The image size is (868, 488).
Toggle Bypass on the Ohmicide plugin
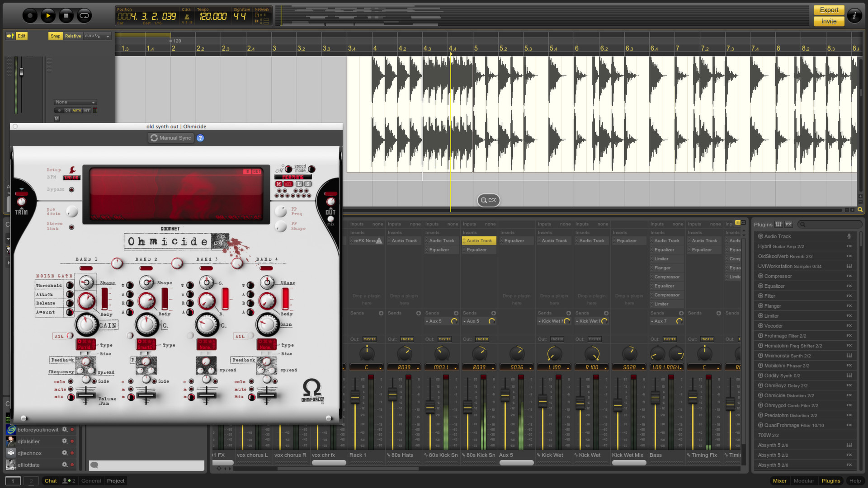point(71,189)
